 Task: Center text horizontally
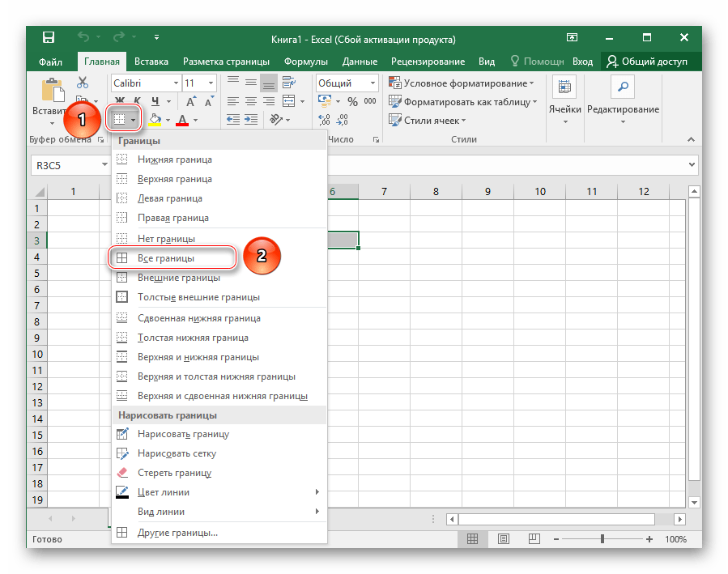[x=251, y=101]
